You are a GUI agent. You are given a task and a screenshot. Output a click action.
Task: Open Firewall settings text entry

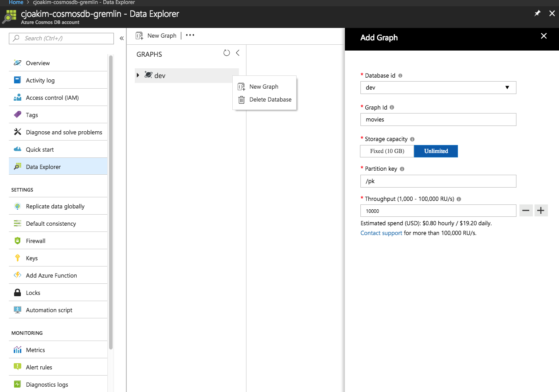click(x=35, y=241)
